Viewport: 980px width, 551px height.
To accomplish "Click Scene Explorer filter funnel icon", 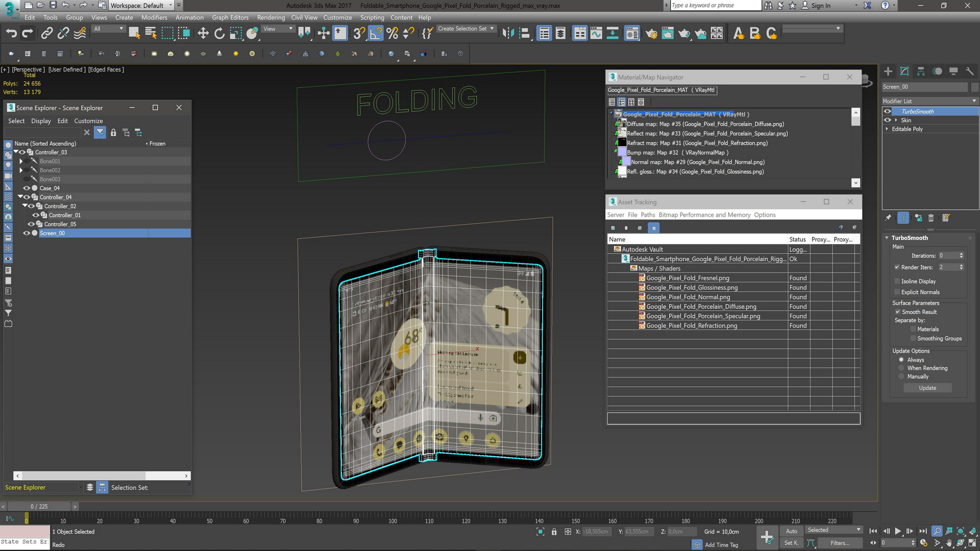I will pos(100,133).
